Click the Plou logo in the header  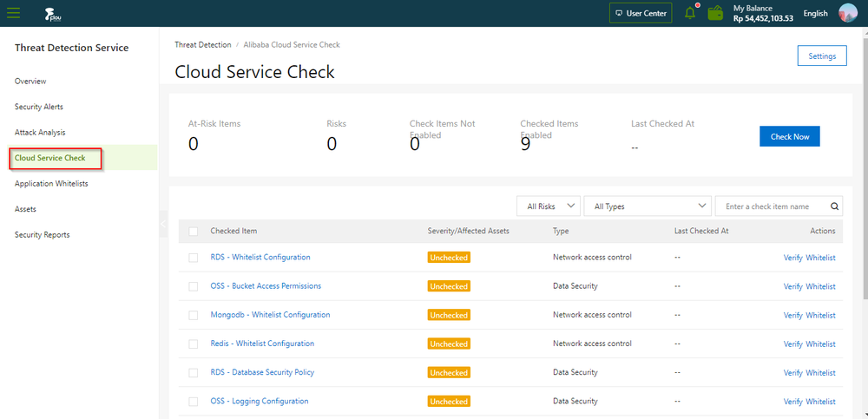(x=53, y=14)
